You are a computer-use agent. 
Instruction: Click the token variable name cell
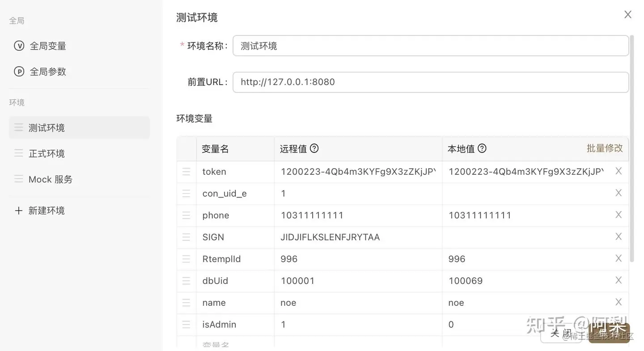pyautogui.click(x=235, y=172)
